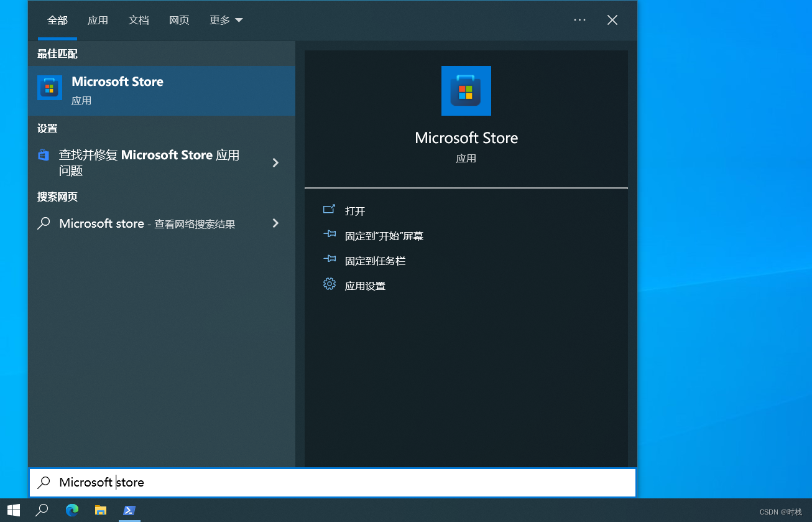The height and width of the screenshot is (522, 812).
Task: Click the search text box
Action: (x=333, y=482)
